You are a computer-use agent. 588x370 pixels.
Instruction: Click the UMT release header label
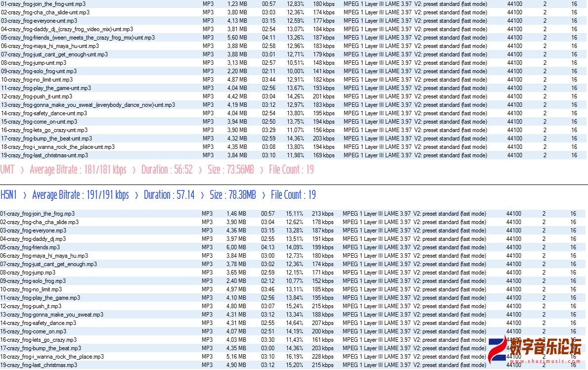click(7, 170)
